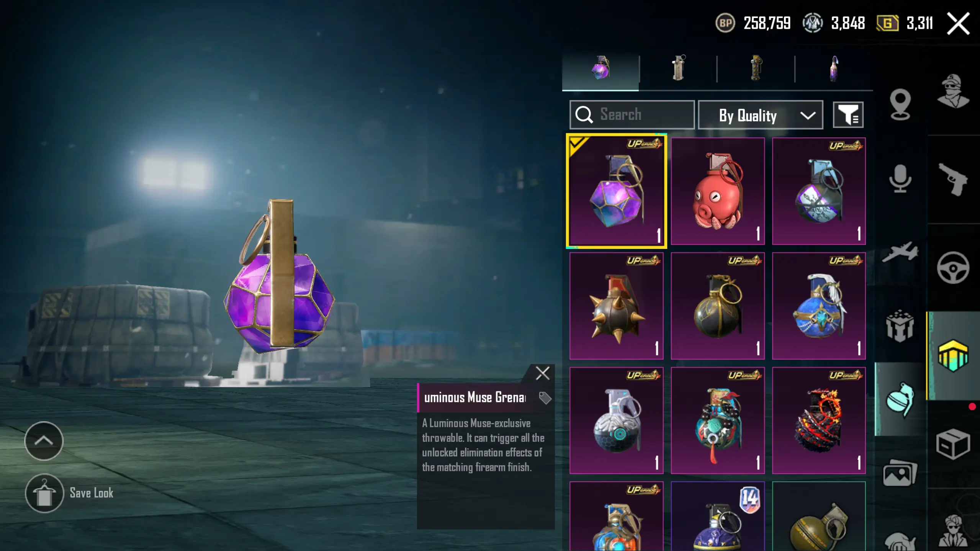Select the masked character outfit icon
The height and width of the screenshot is (551, 980).
point(953,91)
